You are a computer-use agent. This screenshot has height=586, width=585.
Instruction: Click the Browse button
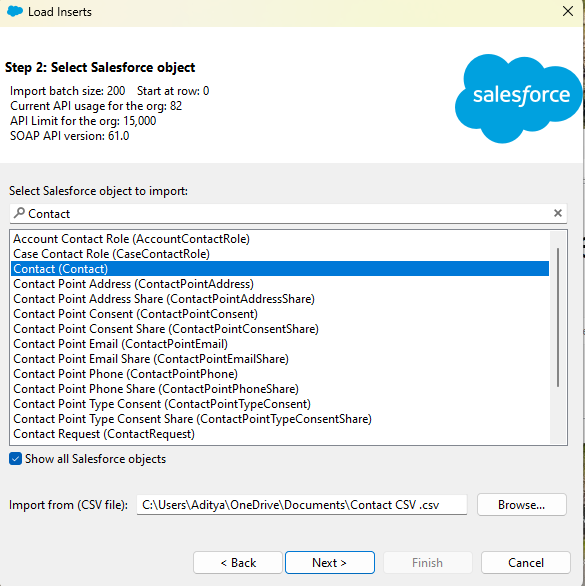[x=521, y=505]
